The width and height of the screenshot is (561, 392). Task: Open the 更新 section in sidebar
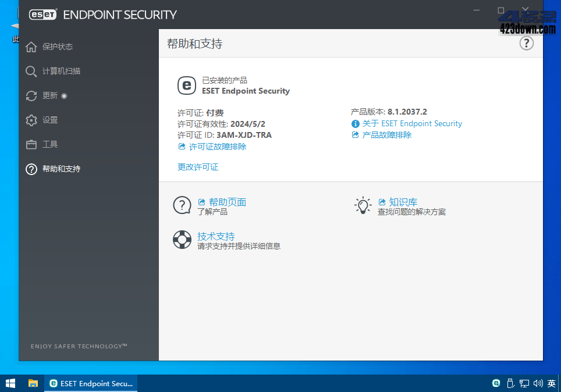coord(46,95)
